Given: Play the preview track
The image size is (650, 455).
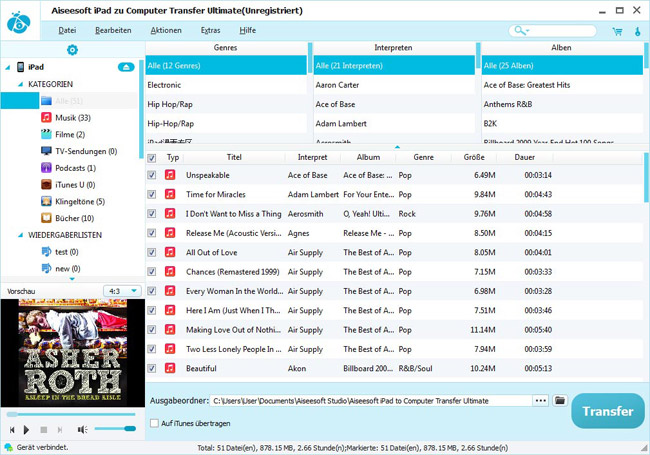Looking at the screenshot, I should 27,430.
